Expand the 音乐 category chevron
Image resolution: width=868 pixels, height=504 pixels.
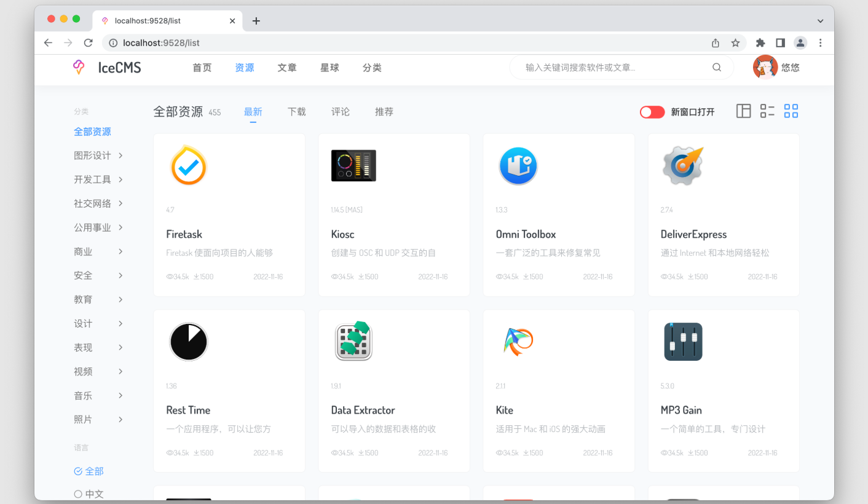point(120,395)
